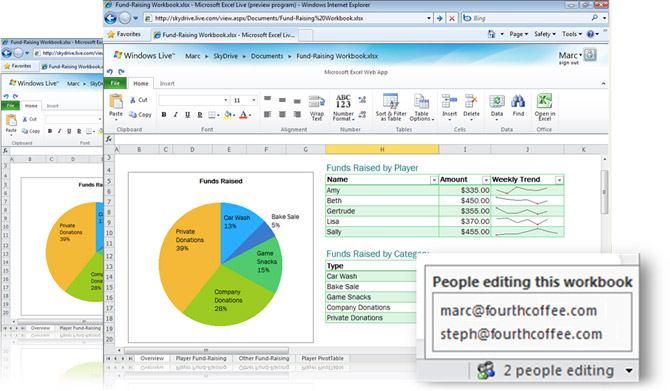The image size is (670, 391).
Task: Toggle Double Underline in front window
Action: coord(200,115)
